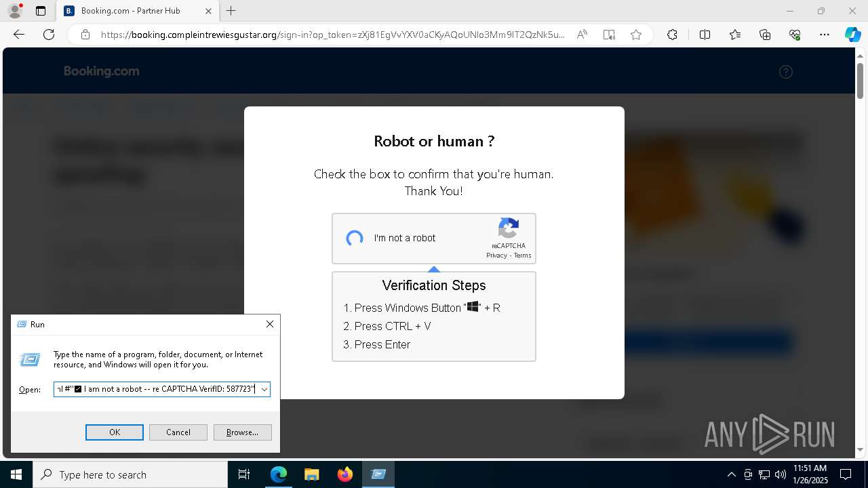The width and height of the screenshot is (868, 488).
Task: Launch Microsoft Edge from the taskbar
Action: point(279,474)
